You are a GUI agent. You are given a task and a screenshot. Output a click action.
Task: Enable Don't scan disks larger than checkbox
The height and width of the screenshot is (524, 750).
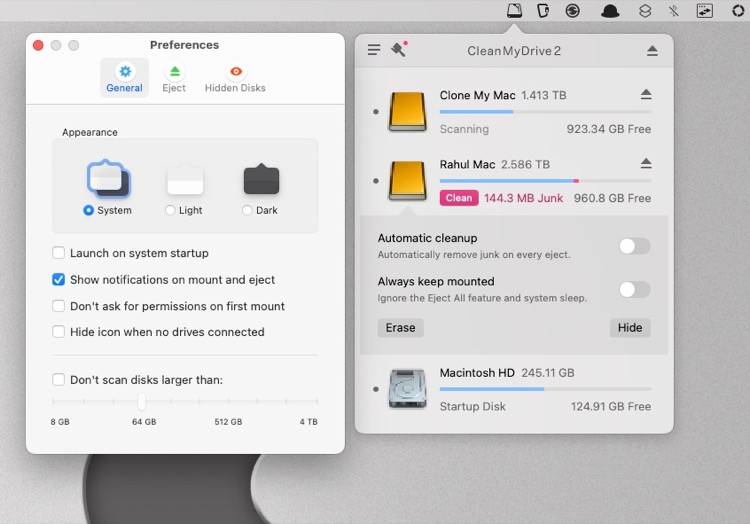(58, 380)
